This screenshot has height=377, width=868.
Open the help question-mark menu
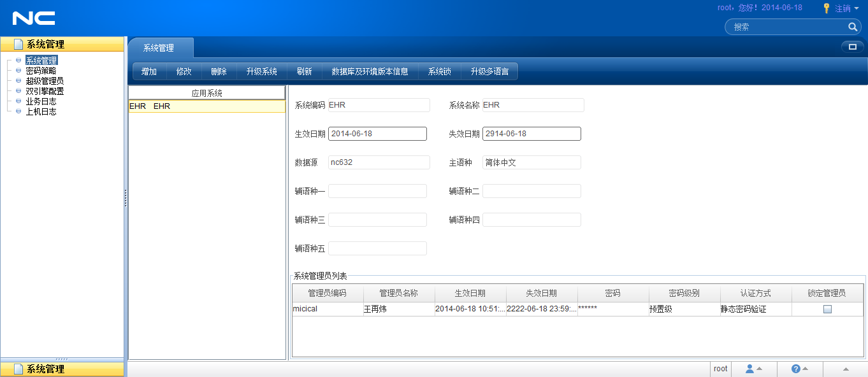coord(800,369)
